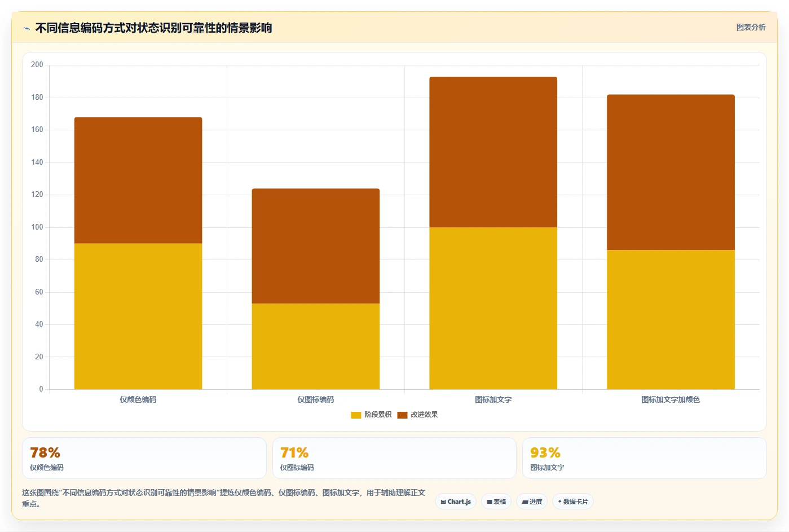Click the y-axis value 0
Image resolution: width=789 pixels, height=532 pixels.
pyautogui.click(x=41, y=389)
